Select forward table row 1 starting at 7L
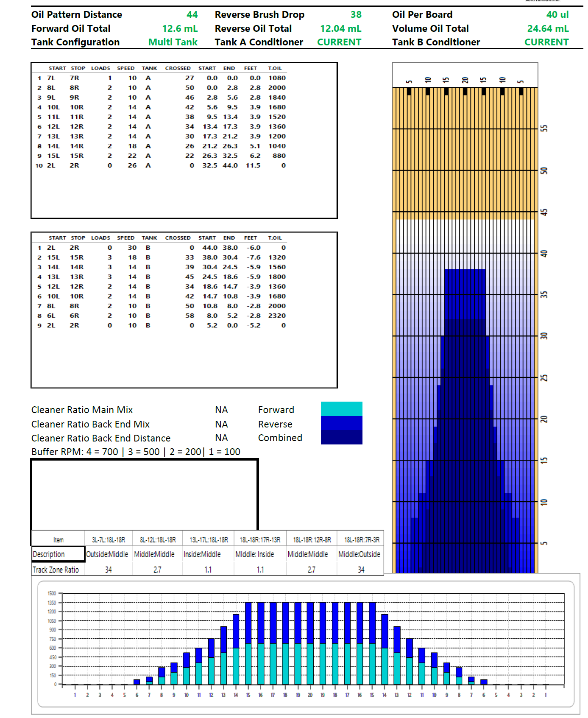 (161, 78)
